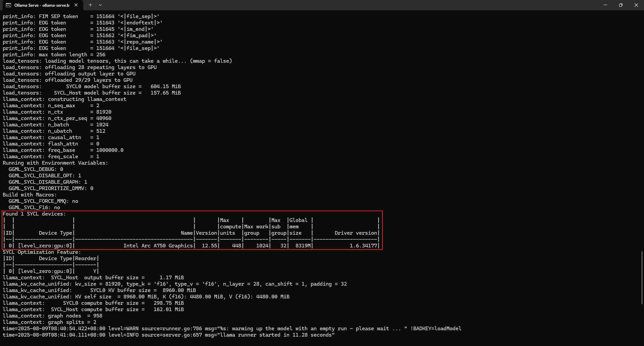Click 'Running with Environment Variables:' heading
This screenshot has height=346, width=644.
55,163
